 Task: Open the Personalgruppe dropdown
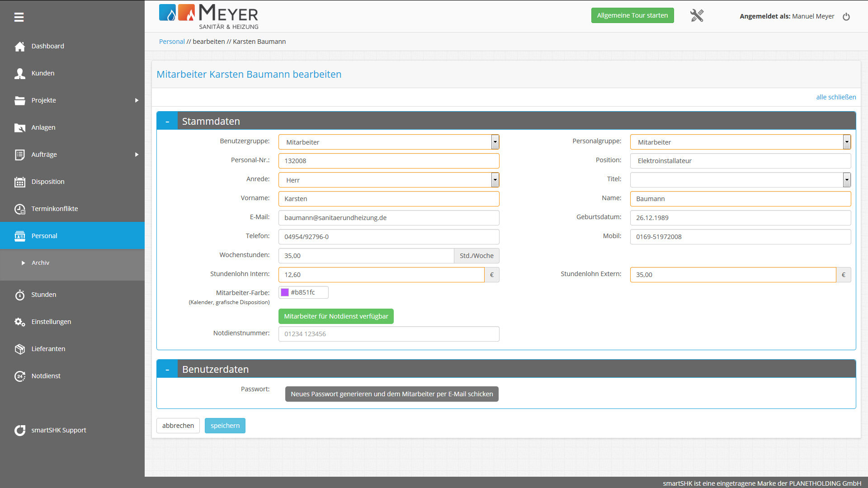coord(741,142)
